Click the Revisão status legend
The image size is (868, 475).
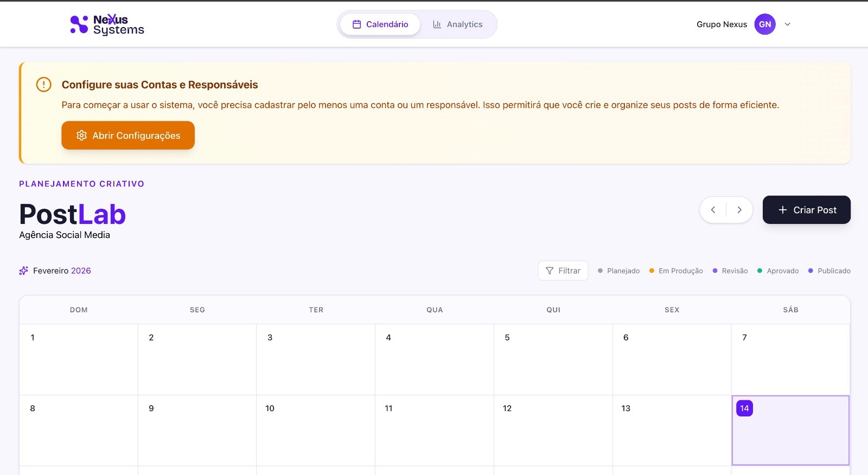click(x=730, y=271)
